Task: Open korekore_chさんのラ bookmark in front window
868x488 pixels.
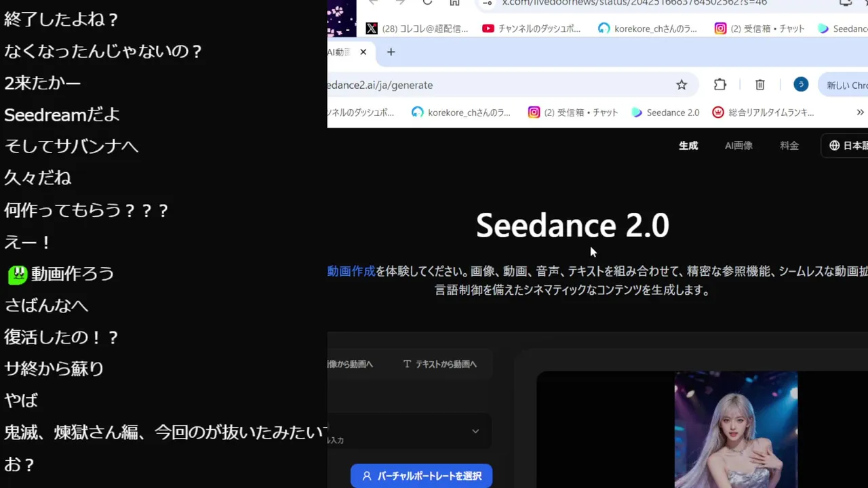Action: pyautogui.click(x=461, y=113)
